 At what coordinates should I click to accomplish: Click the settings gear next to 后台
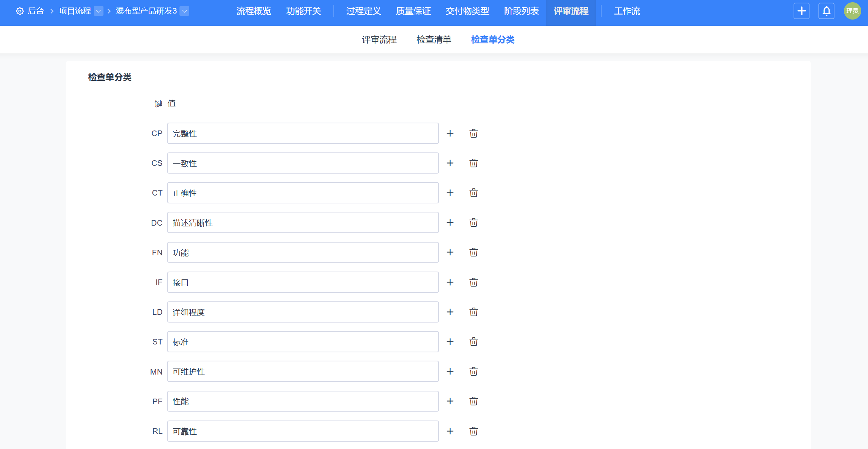[x=20, y=11]
